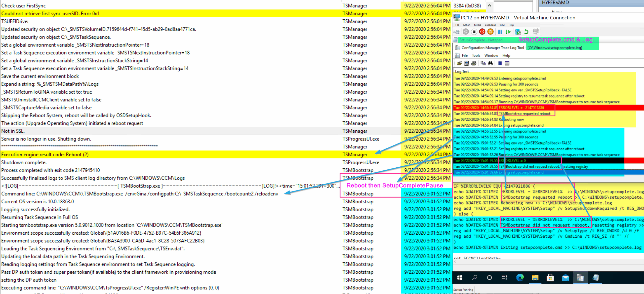644x294 pixels.
Task: Click the VM Checkpoint icon
Action: pos(518,32)
